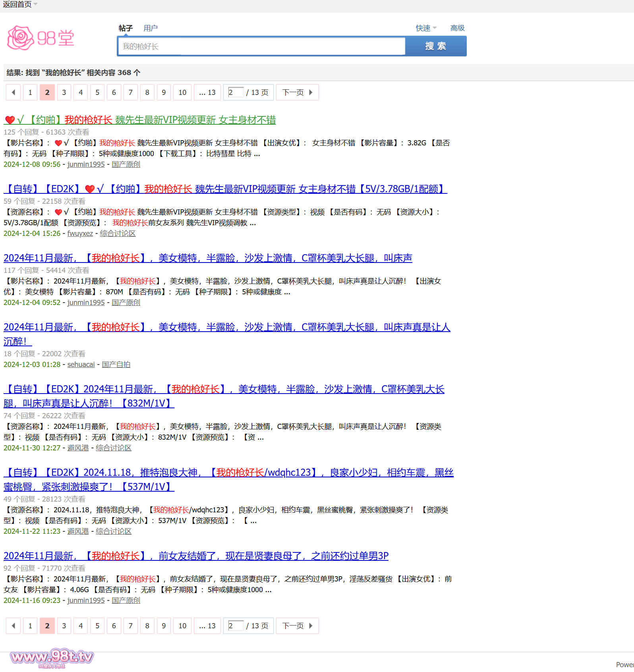Go to page 5 in bottom pagination

tap(97, 626)
